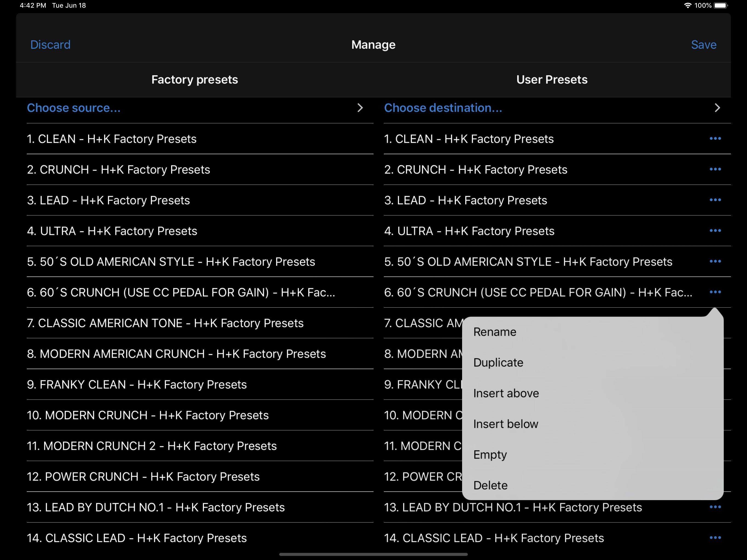This screenshot has width=747, height=560.
Task: Expand the Choose source chevron
Action: (x=360, y=108)
